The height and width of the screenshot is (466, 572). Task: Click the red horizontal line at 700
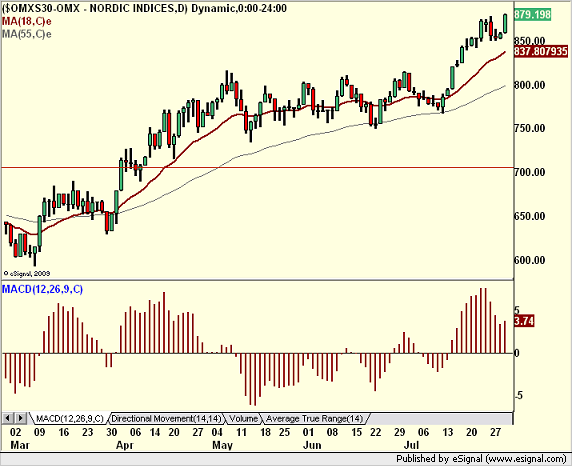(x=257, y=168)
